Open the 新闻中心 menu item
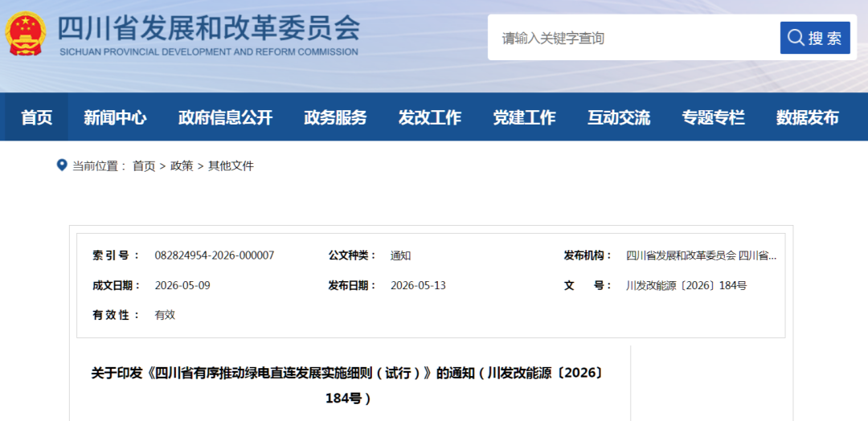 [115, 117]
